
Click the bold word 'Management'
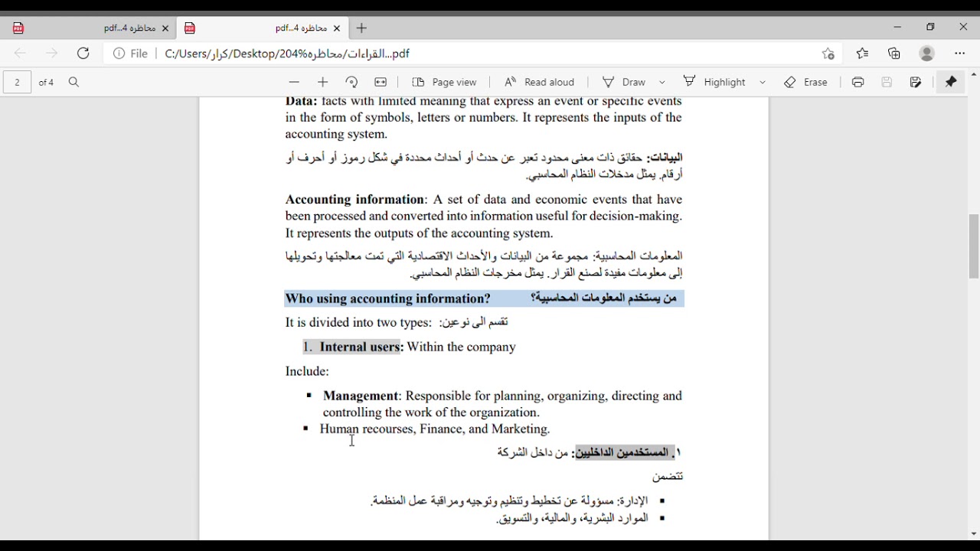click(x=361, y=396)
